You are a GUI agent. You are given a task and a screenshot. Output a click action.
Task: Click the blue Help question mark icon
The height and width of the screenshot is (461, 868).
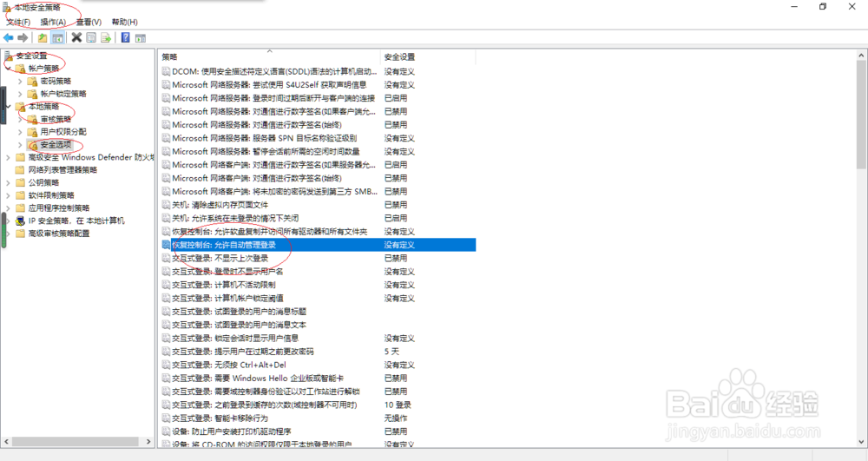[126, 37]
